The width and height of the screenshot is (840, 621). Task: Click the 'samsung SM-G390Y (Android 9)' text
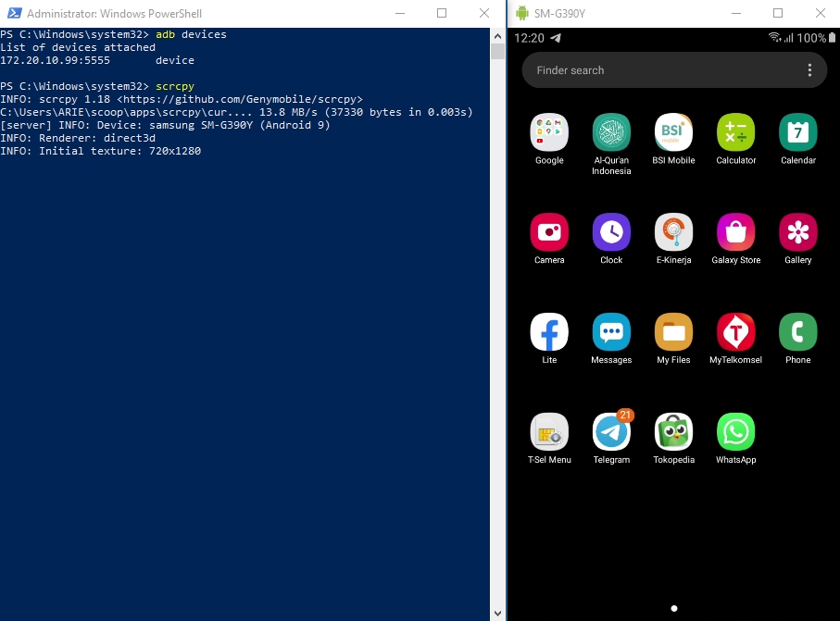[x=240, y=125]
